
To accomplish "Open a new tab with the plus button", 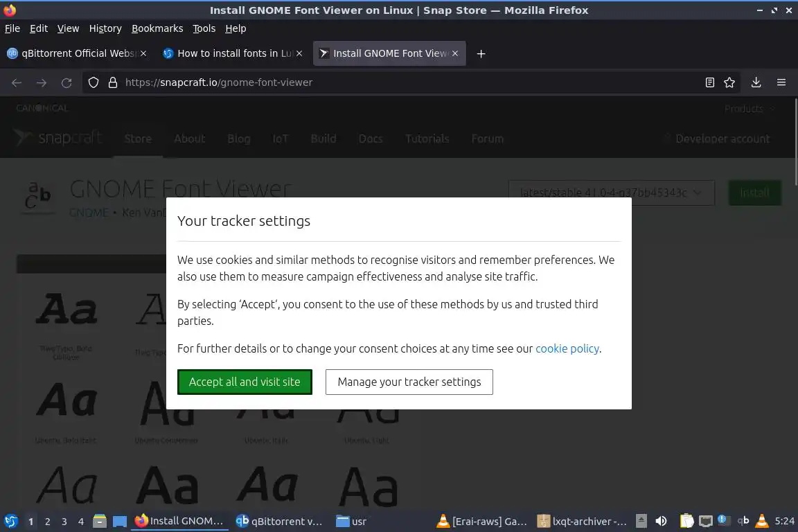I will [x=481, y=53].
